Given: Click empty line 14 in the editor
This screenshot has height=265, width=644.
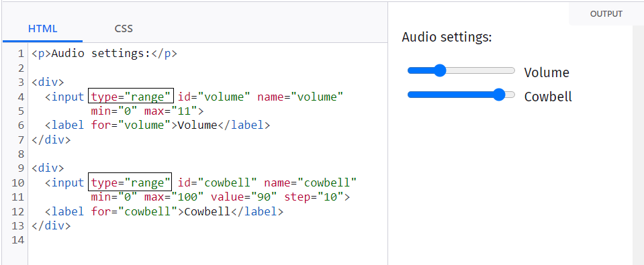Looking at the screenshot, I should pyautogui.click(x=208, y=240).
